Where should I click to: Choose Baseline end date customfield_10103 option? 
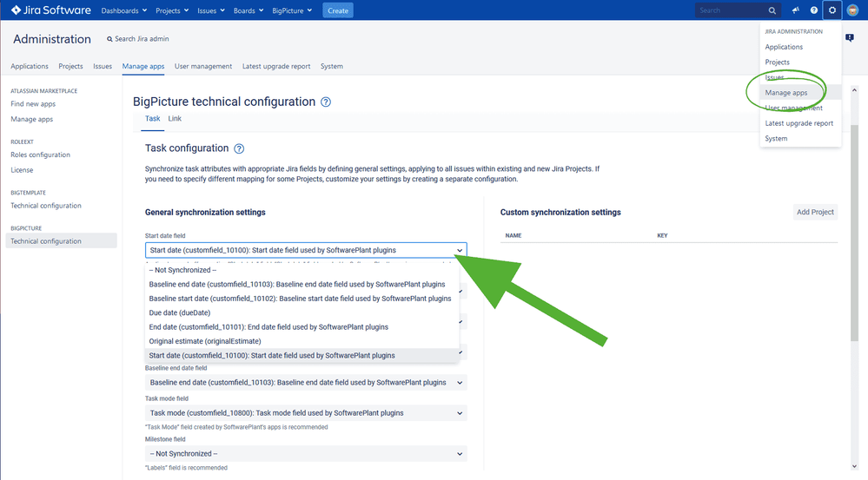(x=302, y=284)
